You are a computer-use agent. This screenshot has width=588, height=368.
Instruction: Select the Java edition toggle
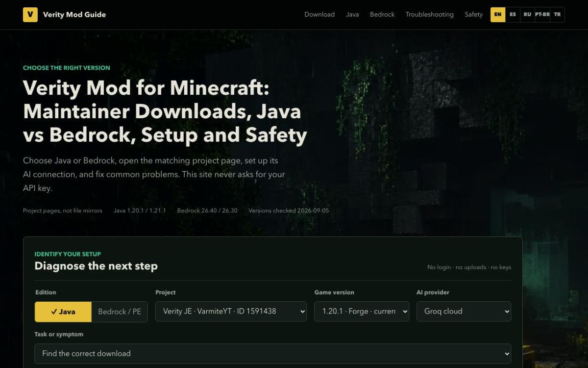[x=63, y=312]
